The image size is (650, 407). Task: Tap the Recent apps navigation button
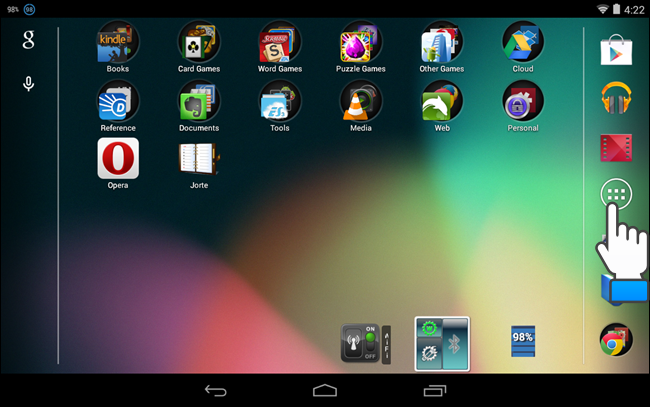435,390
